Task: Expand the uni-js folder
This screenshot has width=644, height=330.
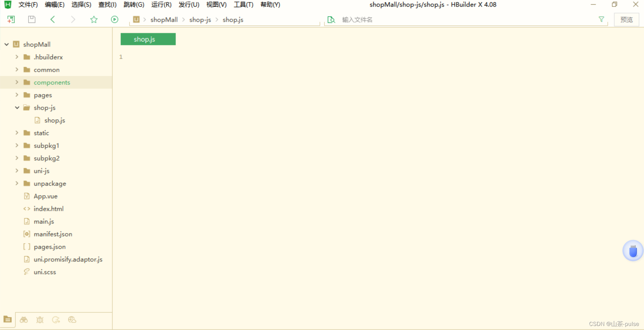Action: [17, 171]
